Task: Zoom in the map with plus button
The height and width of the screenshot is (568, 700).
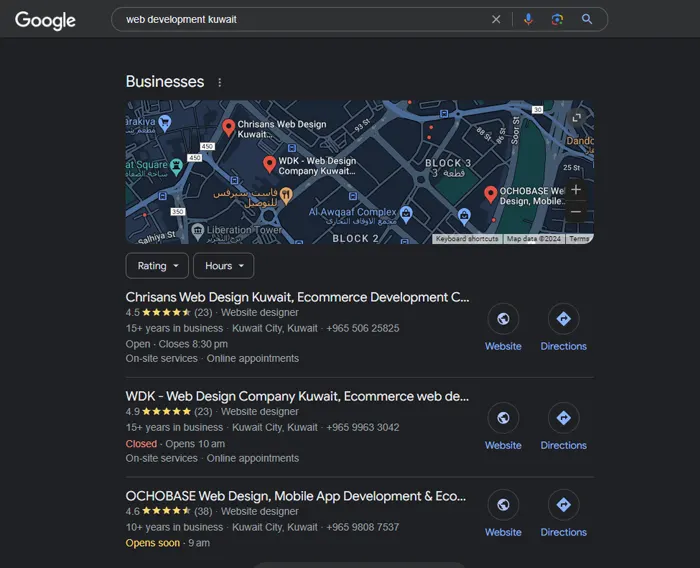Action: point(576,189)
